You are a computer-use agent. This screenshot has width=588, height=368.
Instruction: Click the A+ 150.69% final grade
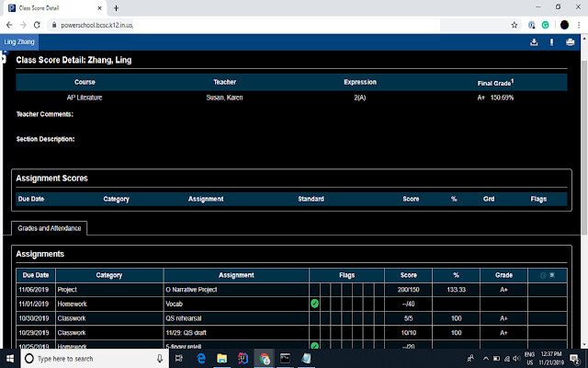pyautogui.click(x=495, y=98)
